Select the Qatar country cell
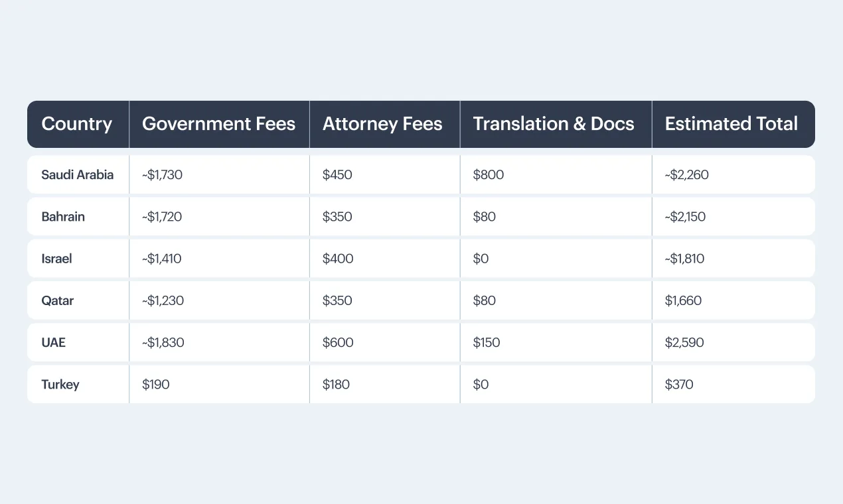 (58, 300)
